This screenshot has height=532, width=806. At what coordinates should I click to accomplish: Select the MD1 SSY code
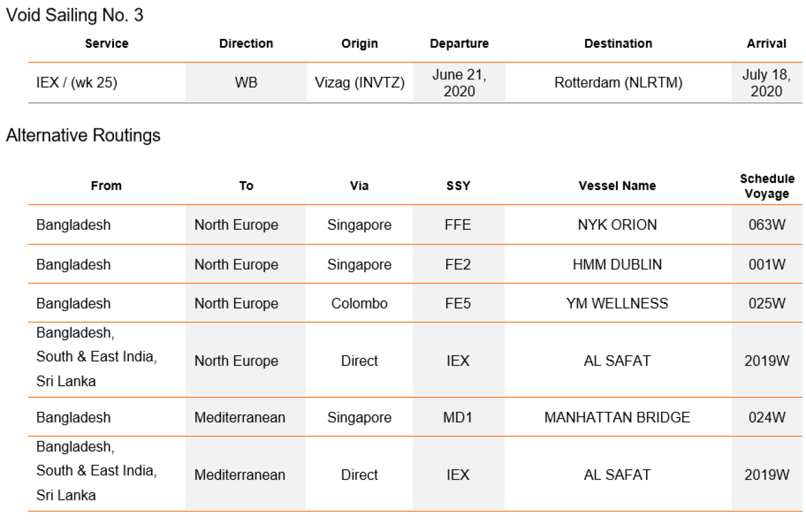click(458, 417)
